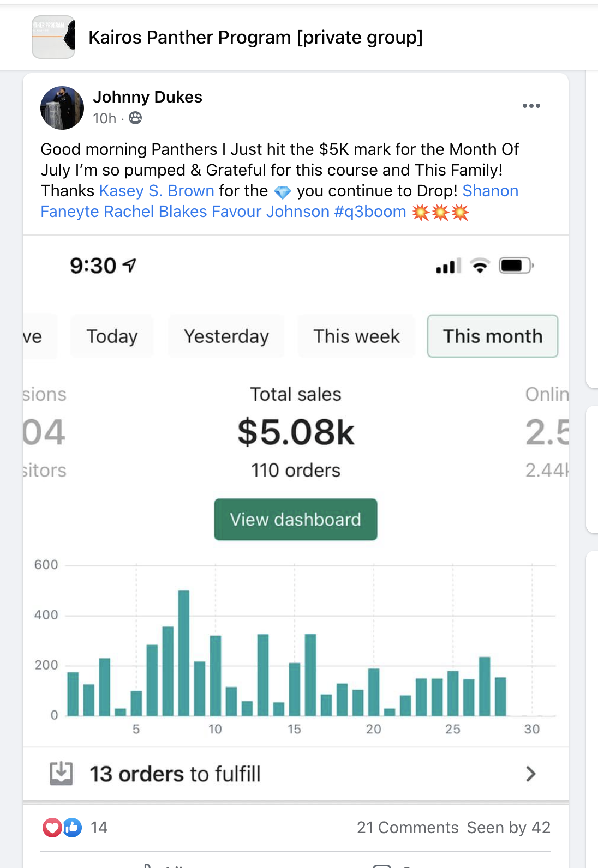Switch to This week tab

(356, 336)
